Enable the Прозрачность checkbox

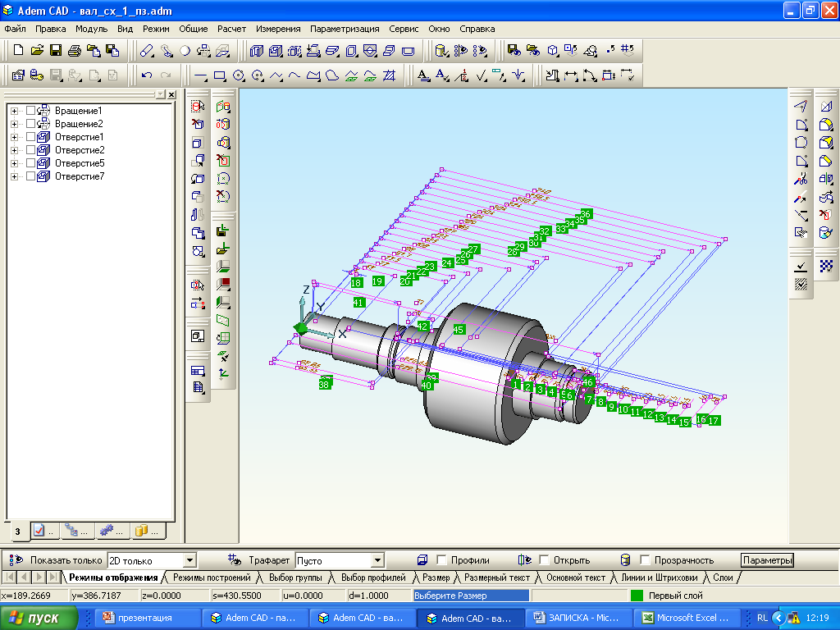(x=645, y=559)
